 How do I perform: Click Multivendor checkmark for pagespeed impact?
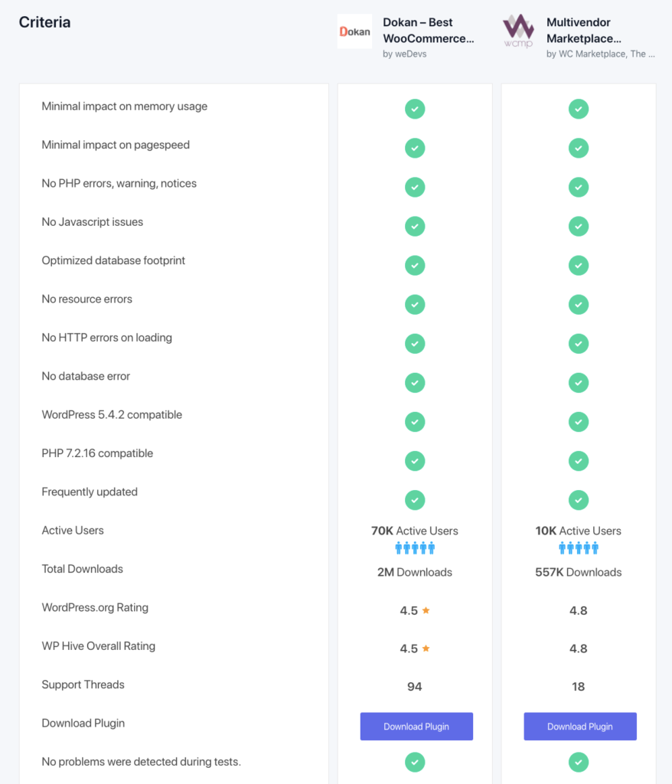pyautogui.click(x=579, y=148)
